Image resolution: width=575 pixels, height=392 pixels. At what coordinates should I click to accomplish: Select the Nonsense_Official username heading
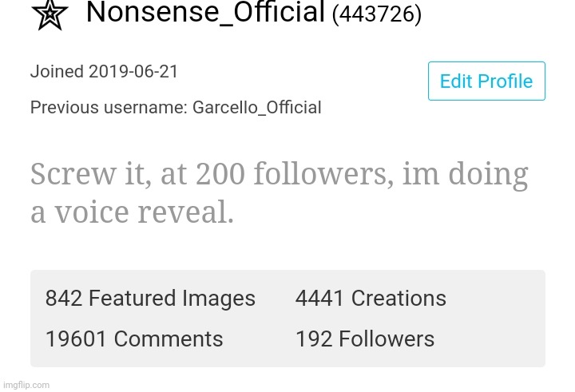coord(204,12)
